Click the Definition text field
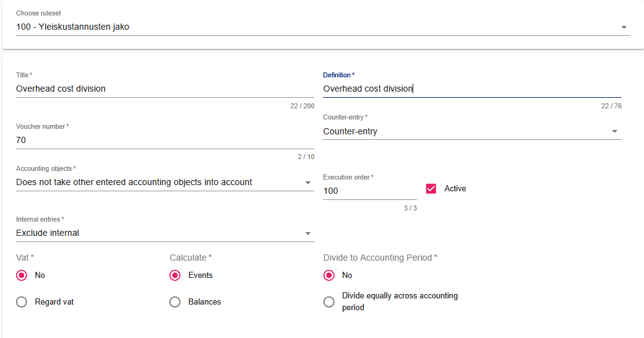The image size is (644, 338). pos(471,89)
